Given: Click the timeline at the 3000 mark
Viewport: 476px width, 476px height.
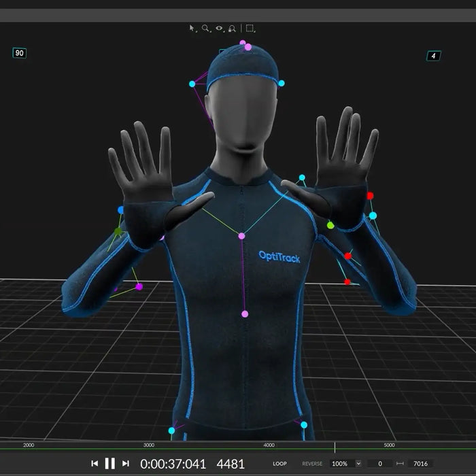Looking at the screenshot, I should click(x=149, y=445).
